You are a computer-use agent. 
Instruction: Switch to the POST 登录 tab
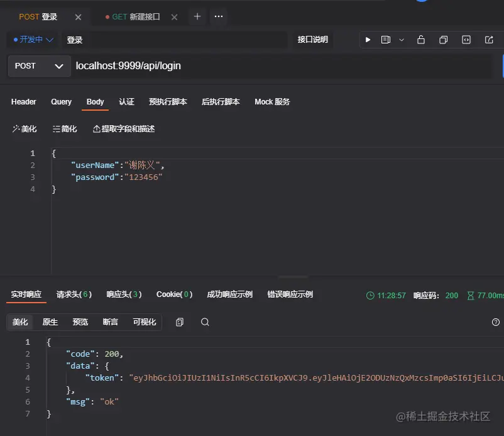click(38, 17)
